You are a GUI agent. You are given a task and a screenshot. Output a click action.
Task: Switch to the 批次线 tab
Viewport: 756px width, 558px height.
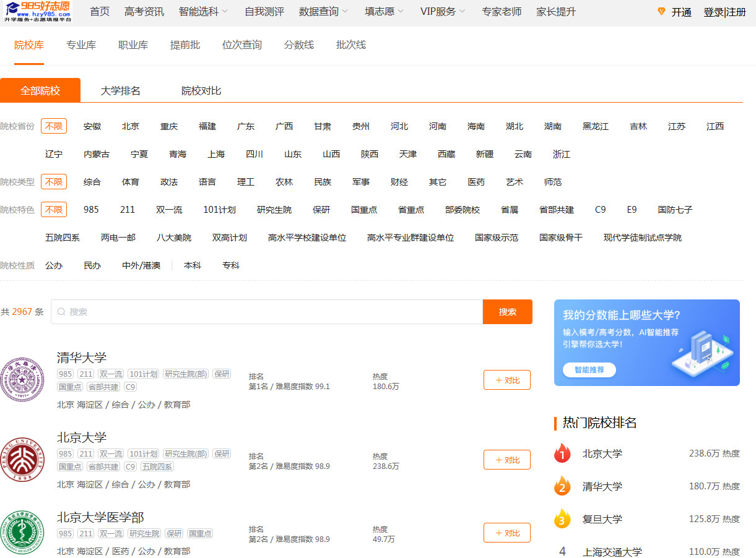click(351, 45)
